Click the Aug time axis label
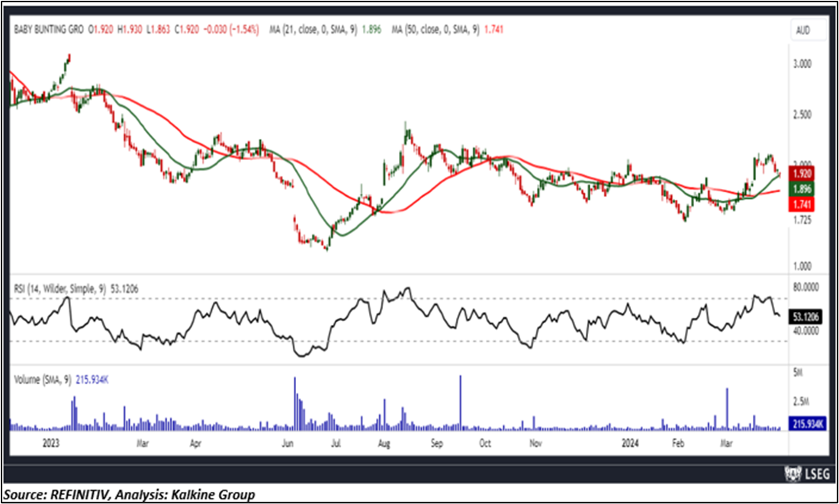839x504 pixels. coord(384,444)
